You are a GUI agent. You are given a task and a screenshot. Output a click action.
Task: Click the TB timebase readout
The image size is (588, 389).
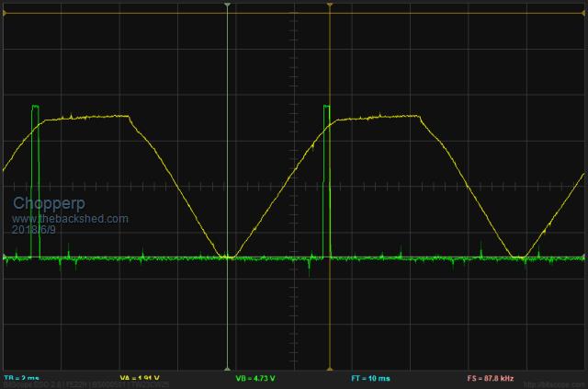(x=22, y=378)
